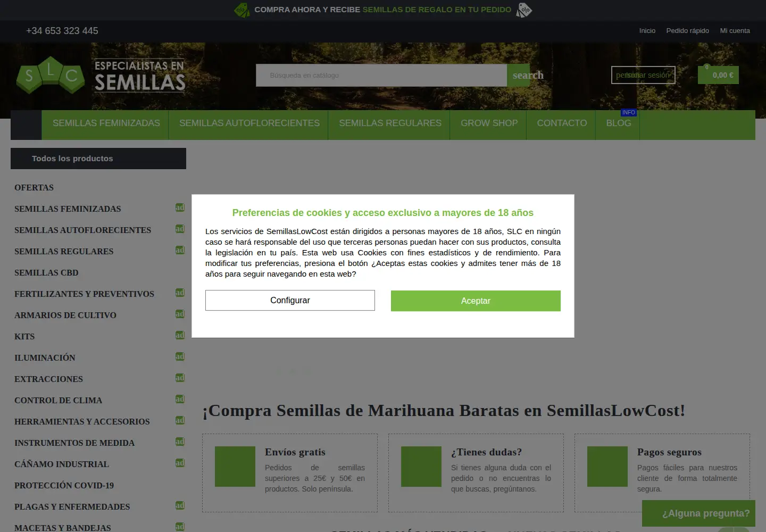Expand FERTILIZANTES Y PREVENTIVOS sidebar category
Viewport: 766px width, 532px height.
[180, 293]
